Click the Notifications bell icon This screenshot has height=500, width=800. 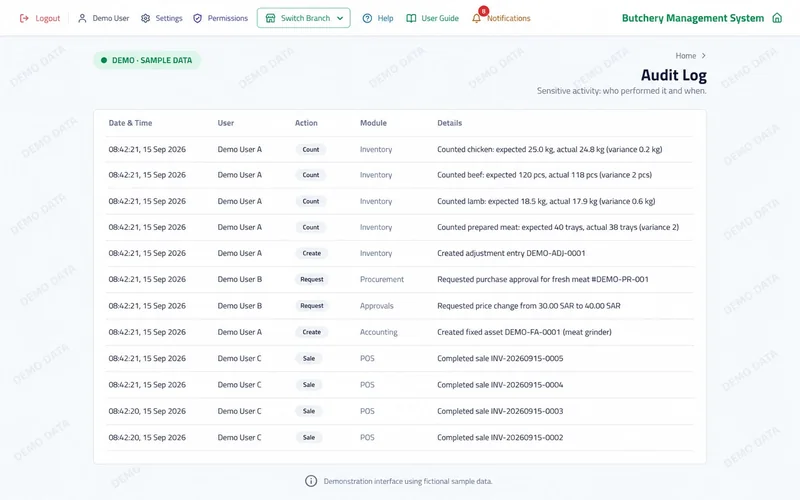[476, 18]
